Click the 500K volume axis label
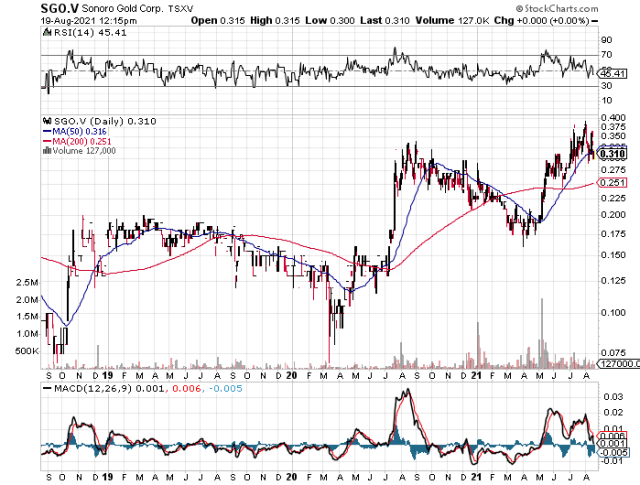Screen dimensions: 640x485 (x=27, y=351)
